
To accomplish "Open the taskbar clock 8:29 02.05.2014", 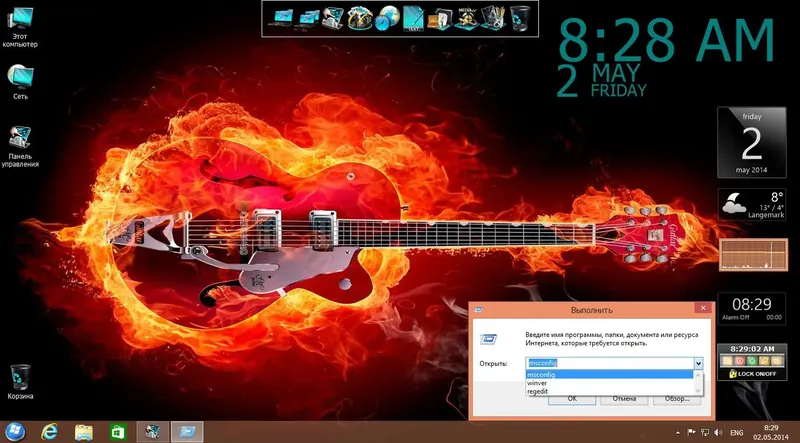I will point(771,432).
